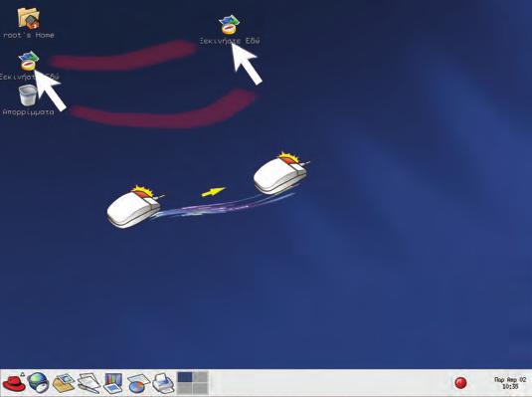The height and width of the screenshot is (397, 532).
Task: Select the root's Home folder icon
Action: (x=29, y=18)
